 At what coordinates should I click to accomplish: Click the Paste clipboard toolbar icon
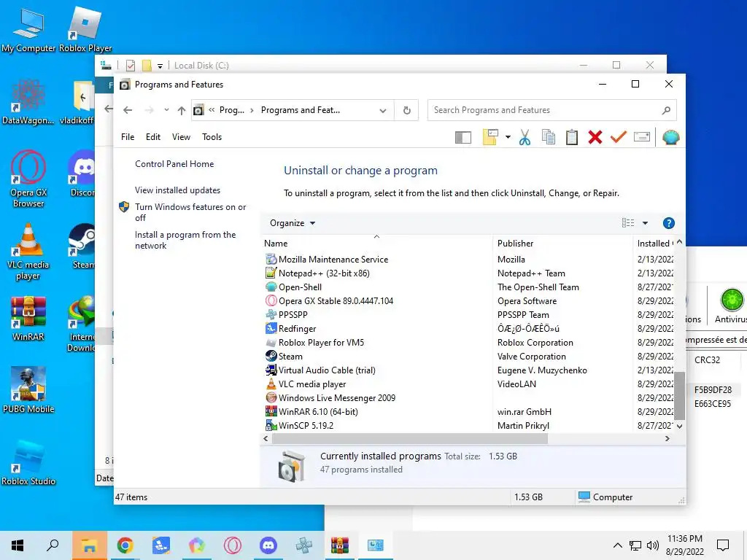[572, 138]
